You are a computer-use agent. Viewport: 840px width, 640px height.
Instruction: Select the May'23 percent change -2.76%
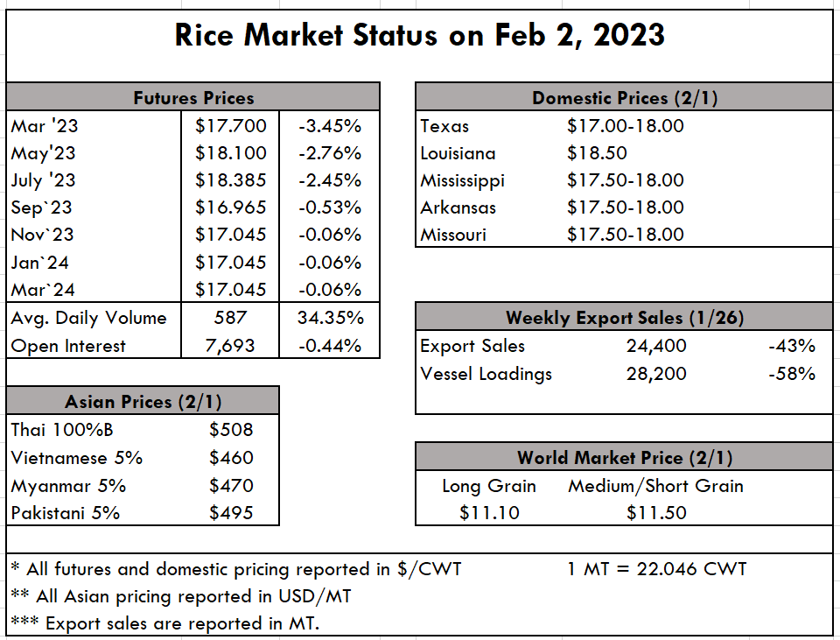[x=330, y=153]
